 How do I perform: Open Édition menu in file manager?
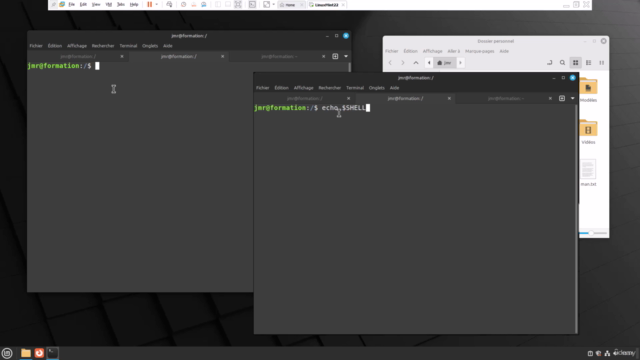tap(410, 51)
